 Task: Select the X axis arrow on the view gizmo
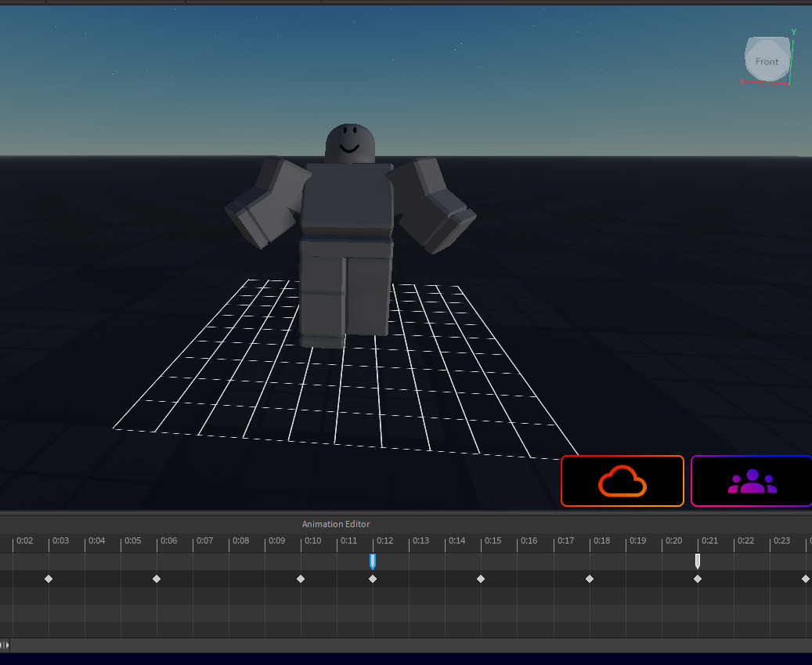(x=744, y=81)
